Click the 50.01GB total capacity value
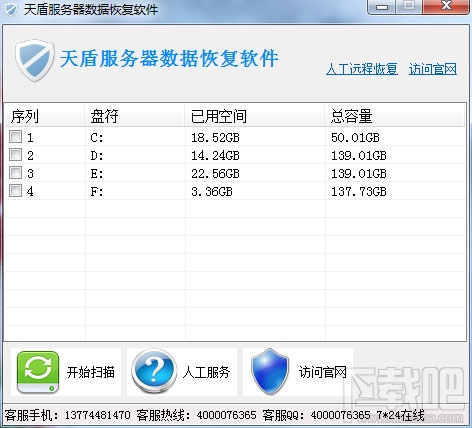The height and width of the screenshot is (428, 472). (x=355, y=137)
